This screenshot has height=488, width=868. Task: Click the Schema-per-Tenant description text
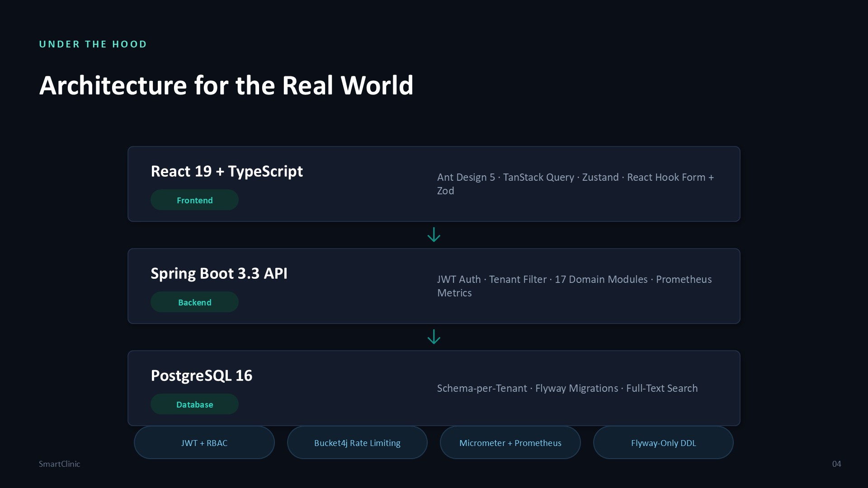[567, 388]
